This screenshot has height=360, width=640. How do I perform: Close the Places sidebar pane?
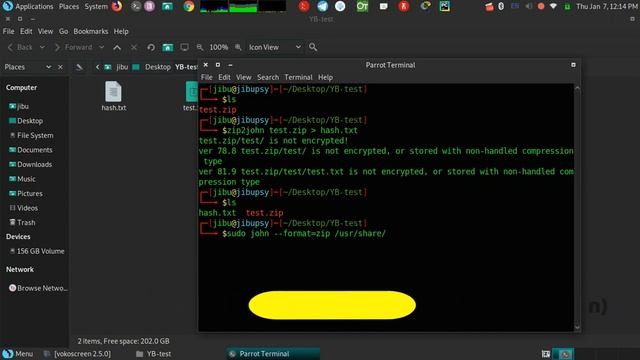[x=60, y=67]
